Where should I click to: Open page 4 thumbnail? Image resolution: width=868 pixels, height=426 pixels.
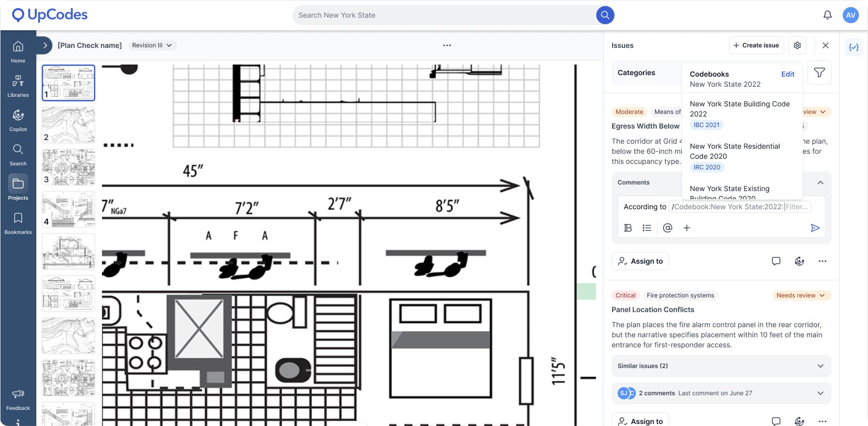point(69,209)
